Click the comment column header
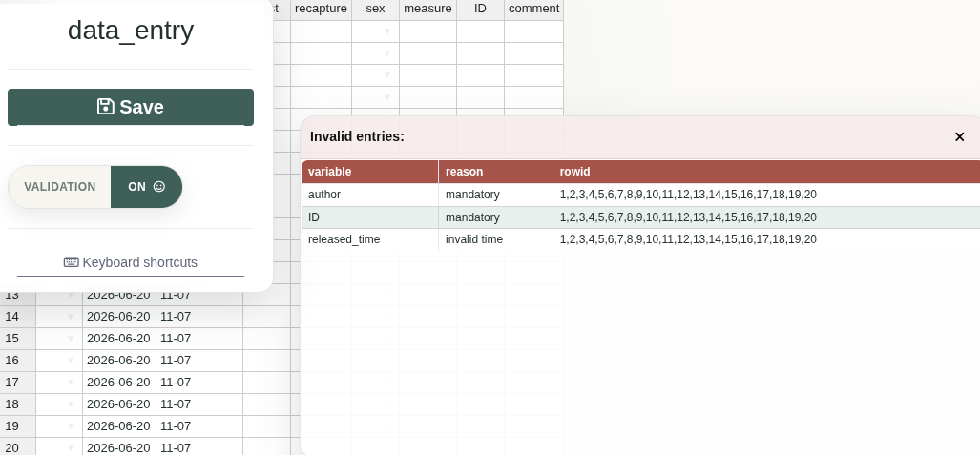Viewport: 980px width, 455px height. click(533, 9)
